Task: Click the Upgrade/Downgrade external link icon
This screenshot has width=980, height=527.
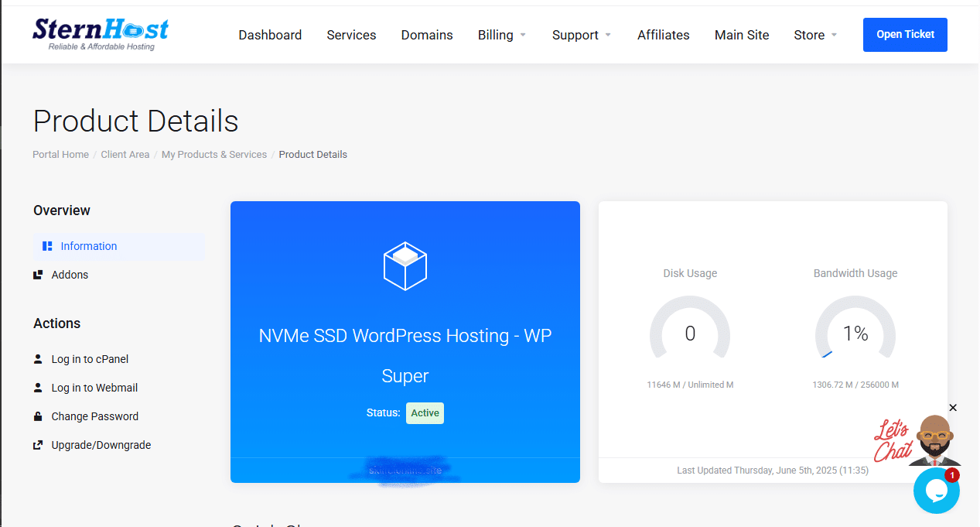Action: [38, 445]
